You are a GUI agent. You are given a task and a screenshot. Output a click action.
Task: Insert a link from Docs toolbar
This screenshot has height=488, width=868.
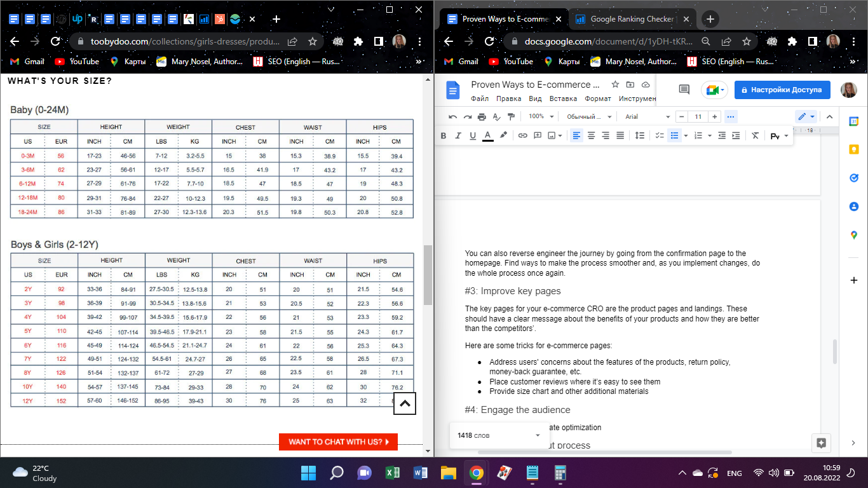click(x=522, y=135)
